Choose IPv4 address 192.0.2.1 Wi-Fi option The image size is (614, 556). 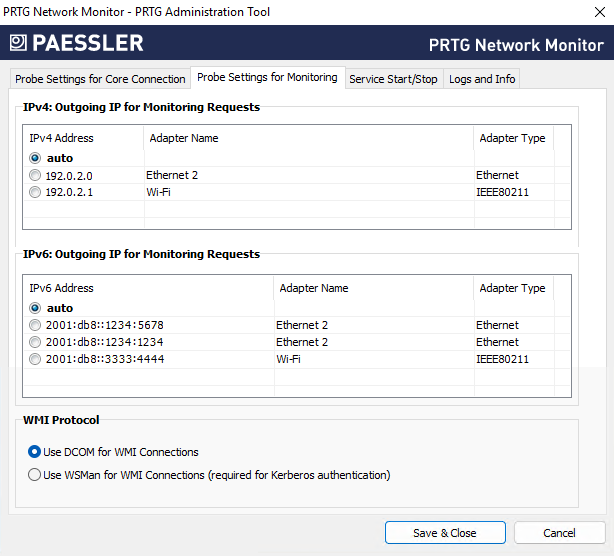[x=35, y=192]
